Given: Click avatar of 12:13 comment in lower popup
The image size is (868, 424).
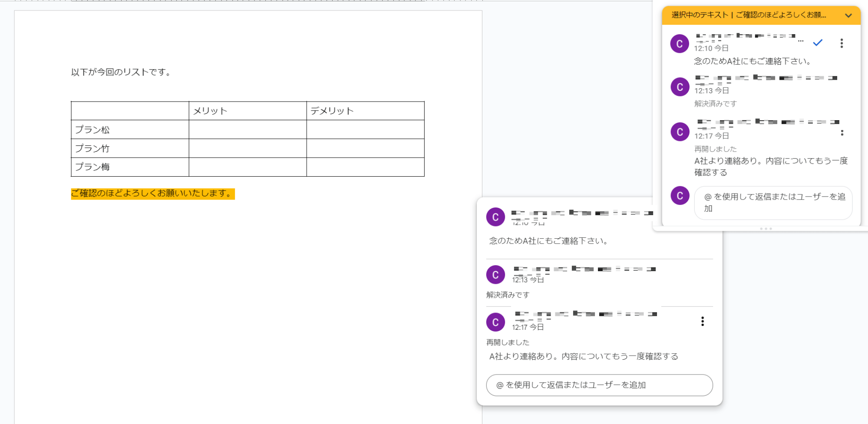Looking at the screenshot, I should [495, 275].
